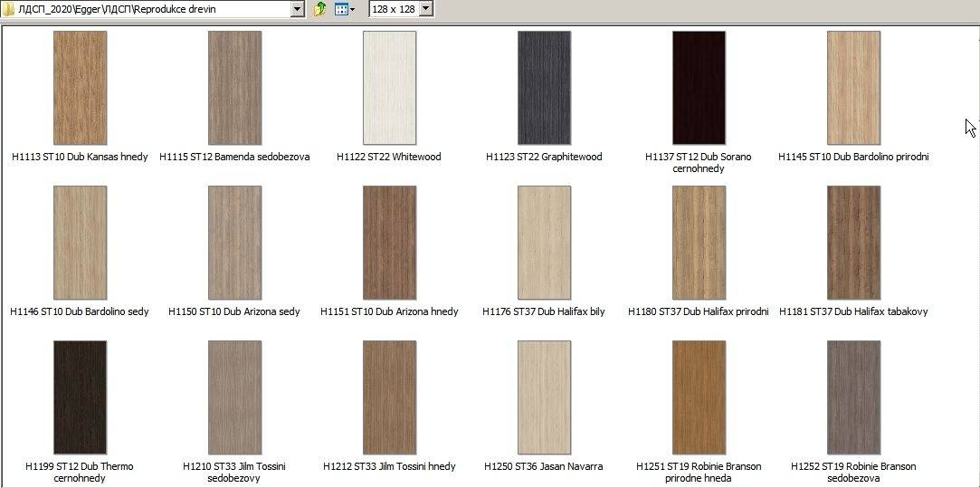Pick the H1123 Graphitewood texture thumbnail

545,88
